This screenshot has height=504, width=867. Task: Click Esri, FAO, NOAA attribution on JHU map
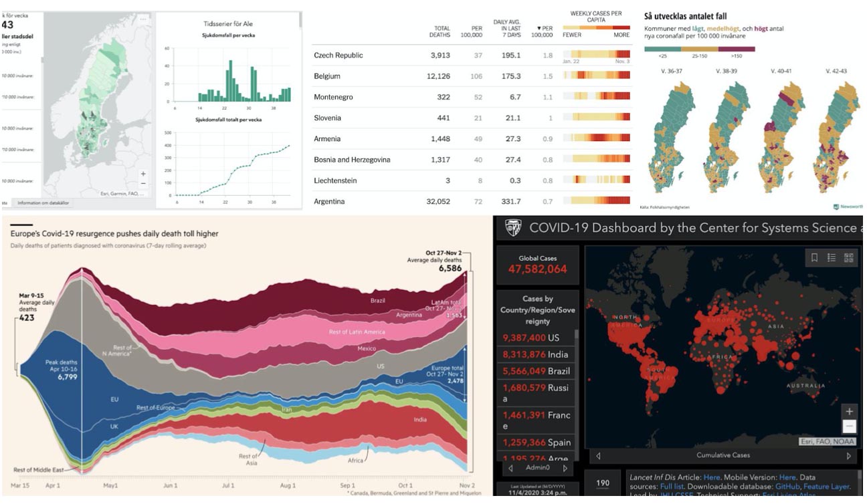coord(827,442)
